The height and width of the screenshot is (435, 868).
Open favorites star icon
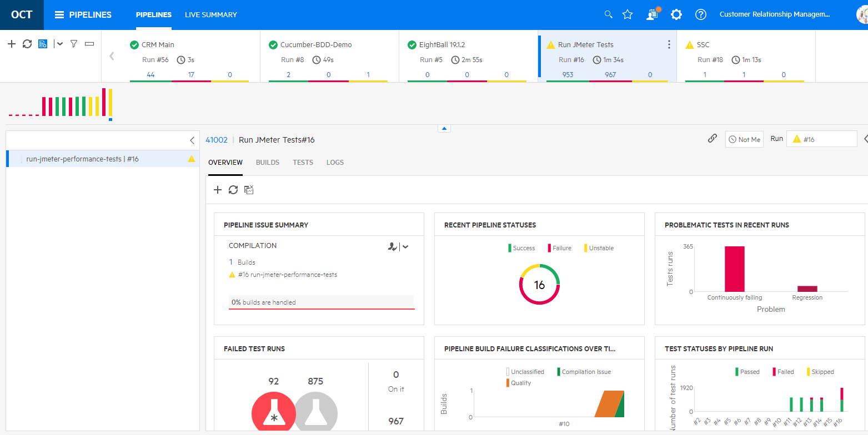tap(628, 14)
